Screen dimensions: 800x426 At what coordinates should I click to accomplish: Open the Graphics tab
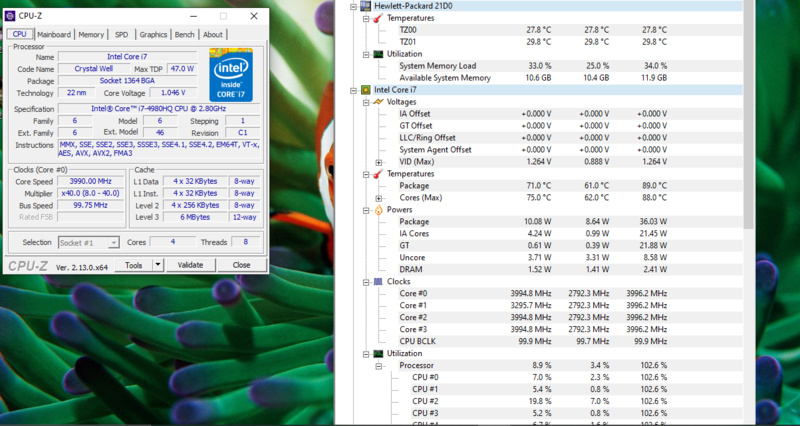pyautogui.click(x=154, y=35)
